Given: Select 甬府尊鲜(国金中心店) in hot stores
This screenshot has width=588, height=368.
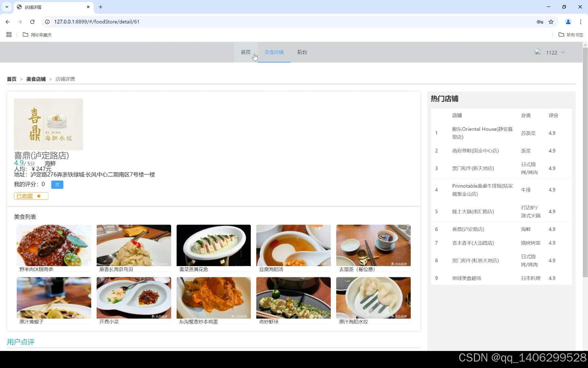Looking at the screenshot, I should click(x=475, y=151).
